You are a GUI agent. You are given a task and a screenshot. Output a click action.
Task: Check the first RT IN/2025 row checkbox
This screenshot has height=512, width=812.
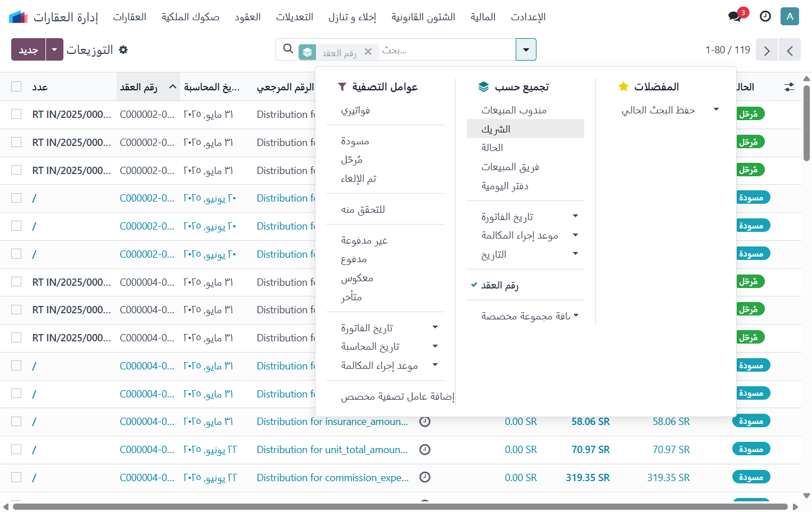click(16, 114)
